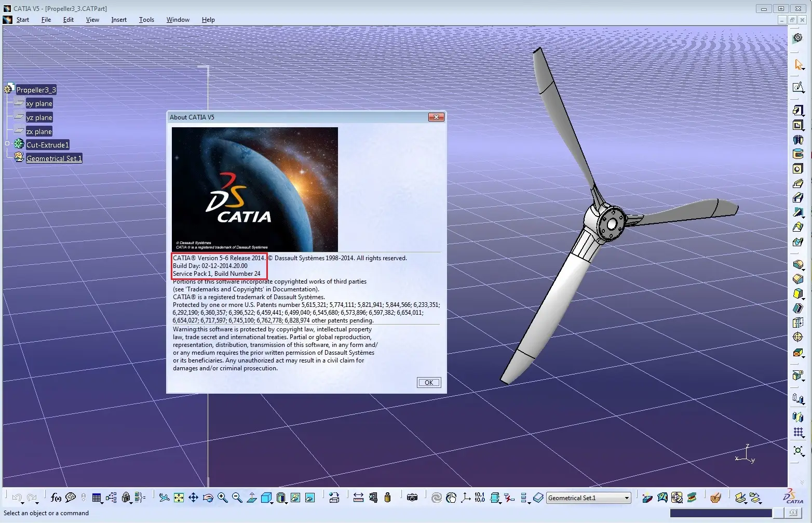This screenshot has height=523, width=812.
Task: Click the Measure Between ruler icon
Action: click(x=358, y=498)
